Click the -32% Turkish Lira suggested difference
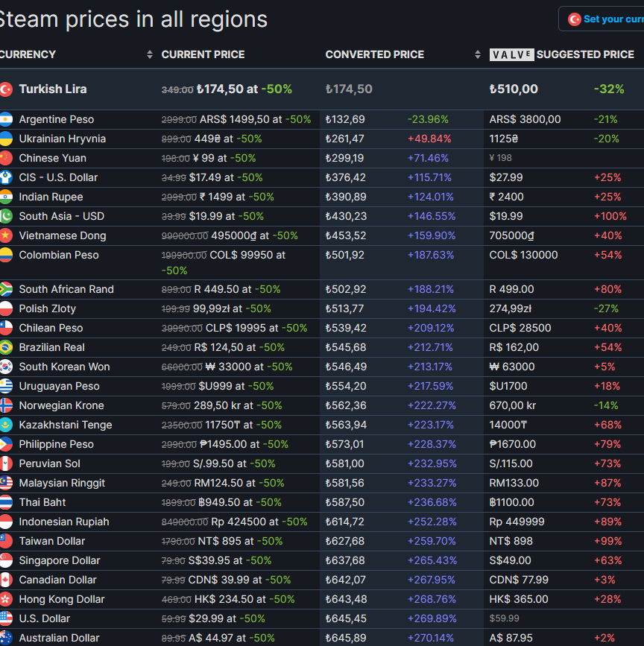Screen dimensions: 644x646 pyautogui.click(x=608, y=89)
